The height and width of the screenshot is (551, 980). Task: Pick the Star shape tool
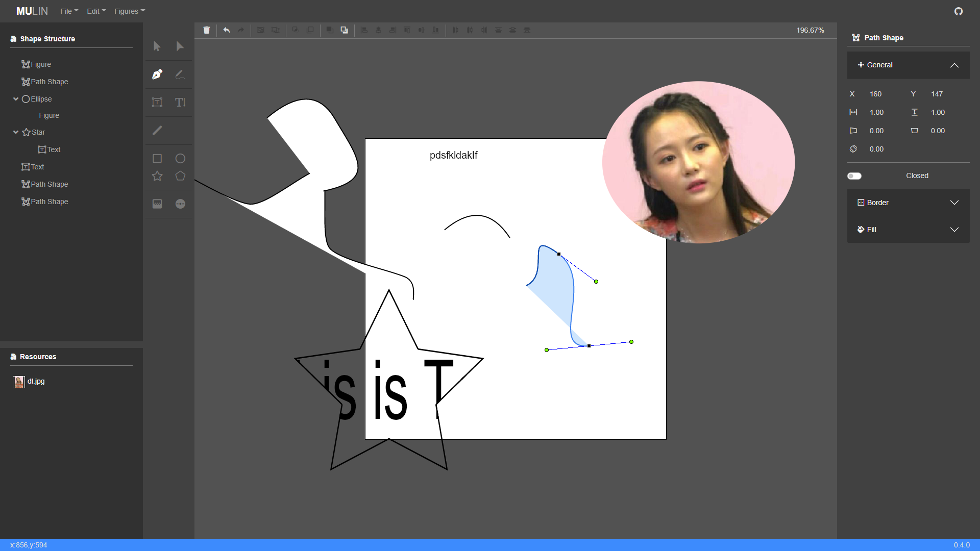(x=157, y=176)
